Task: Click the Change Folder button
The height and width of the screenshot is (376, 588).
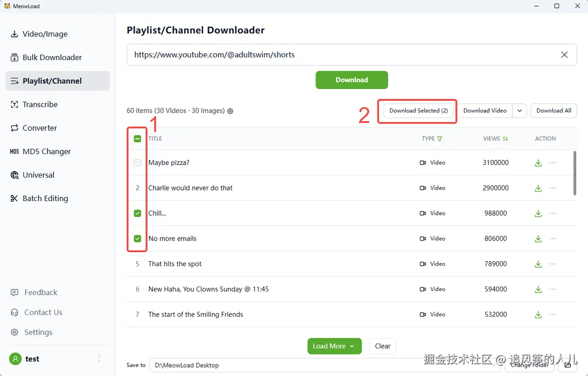Action: pyautogui.click(x=530, y=365)
